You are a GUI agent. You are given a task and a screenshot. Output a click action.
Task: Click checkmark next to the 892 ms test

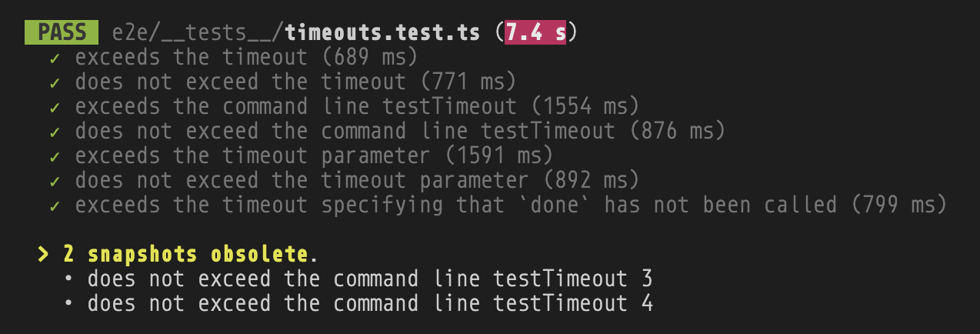pyautogui.click(x=55, y=182)
